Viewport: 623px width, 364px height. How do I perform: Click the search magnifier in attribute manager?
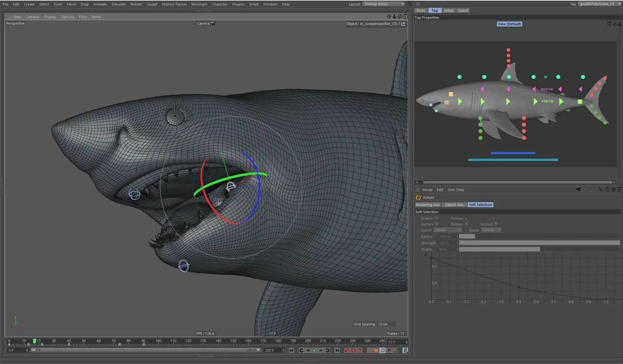(600, 189)
